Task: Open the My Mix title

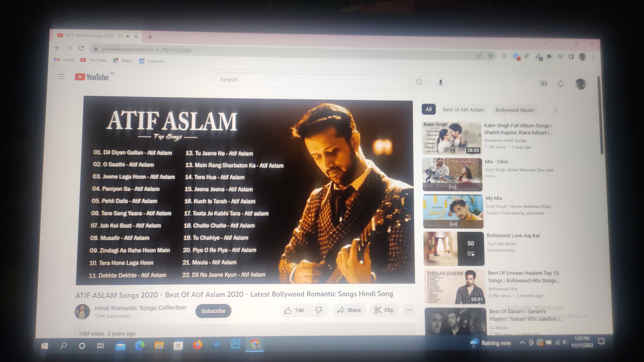Action: 494,198
